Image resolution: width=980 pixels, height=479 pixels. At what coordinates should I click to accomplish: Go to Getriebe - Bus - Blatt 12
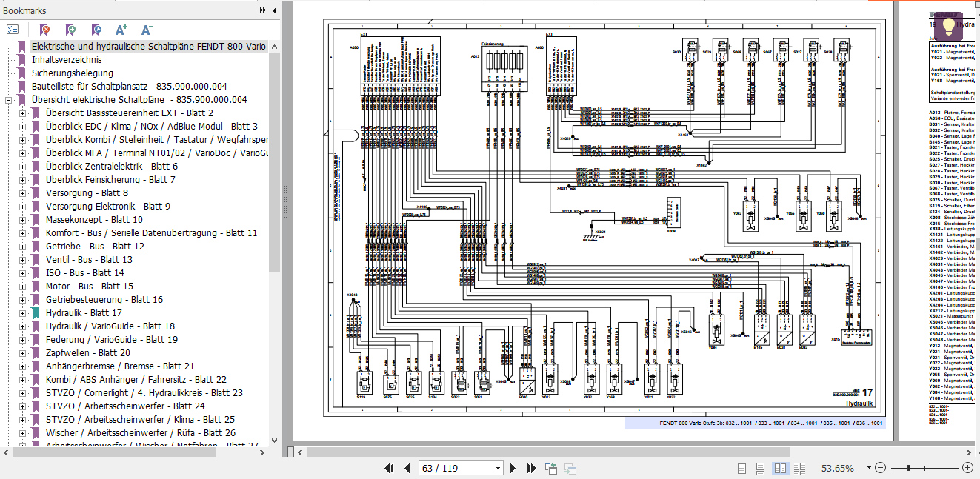[x=95, y=247]
